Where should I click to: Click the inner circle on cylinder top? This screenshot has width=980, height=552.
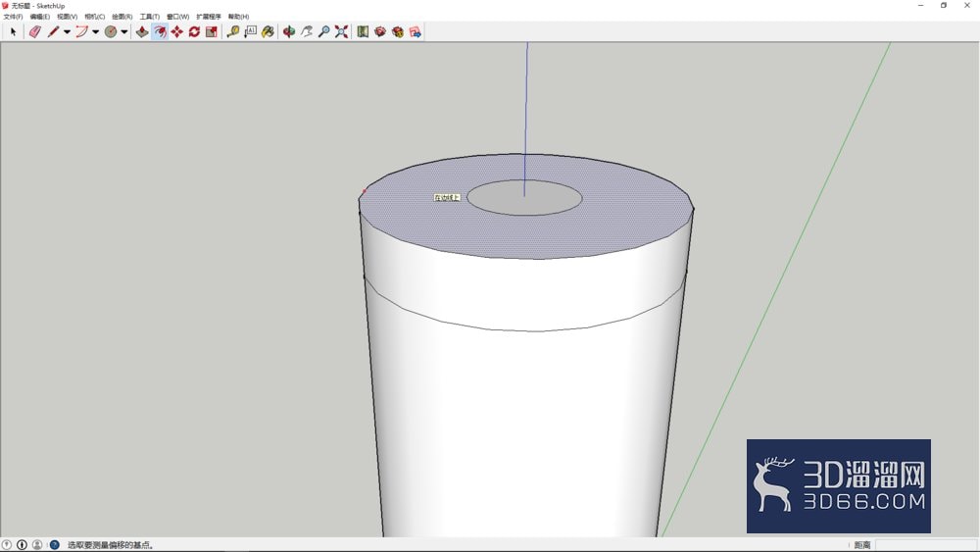524,197
